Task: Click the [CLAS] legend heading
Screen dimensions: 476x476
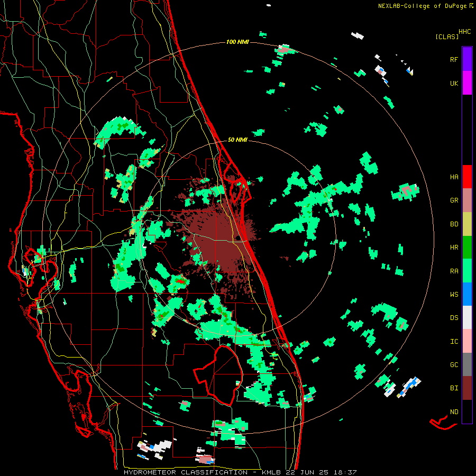Action: tap(447, 37)
